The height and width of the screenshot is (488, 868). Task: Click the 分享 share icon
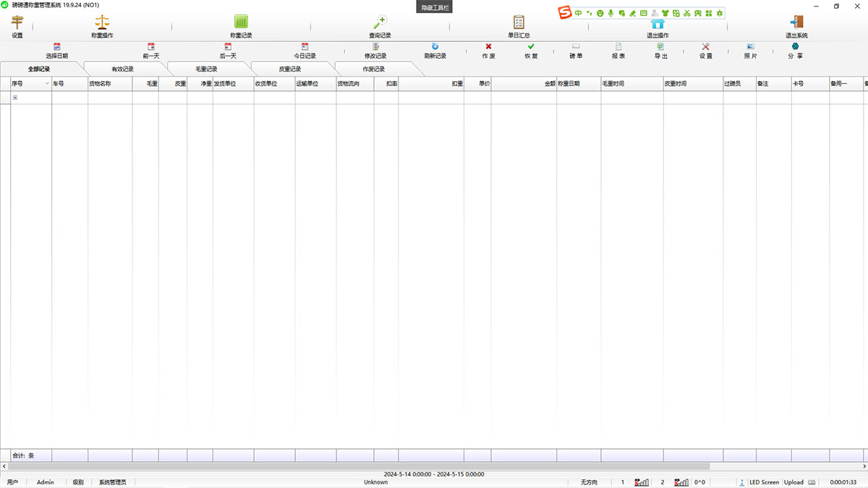pyautogui.click(x=795, y=47)
